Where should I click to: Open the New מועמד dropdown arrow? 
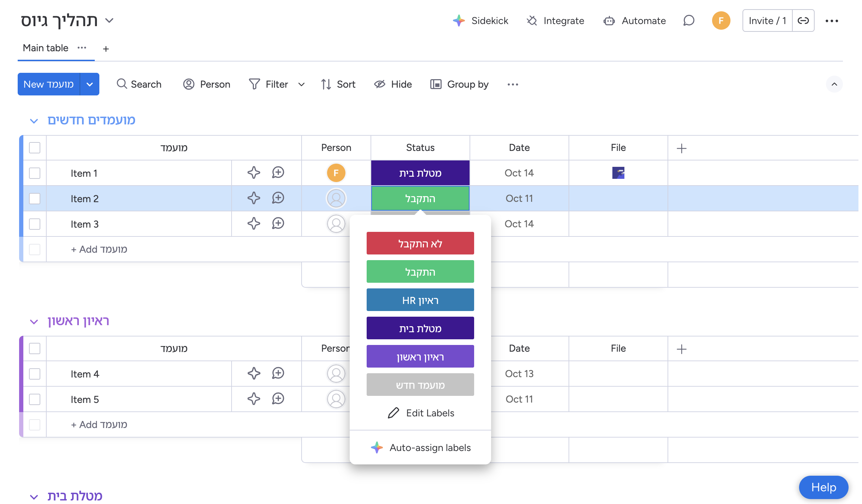point(90,84)
